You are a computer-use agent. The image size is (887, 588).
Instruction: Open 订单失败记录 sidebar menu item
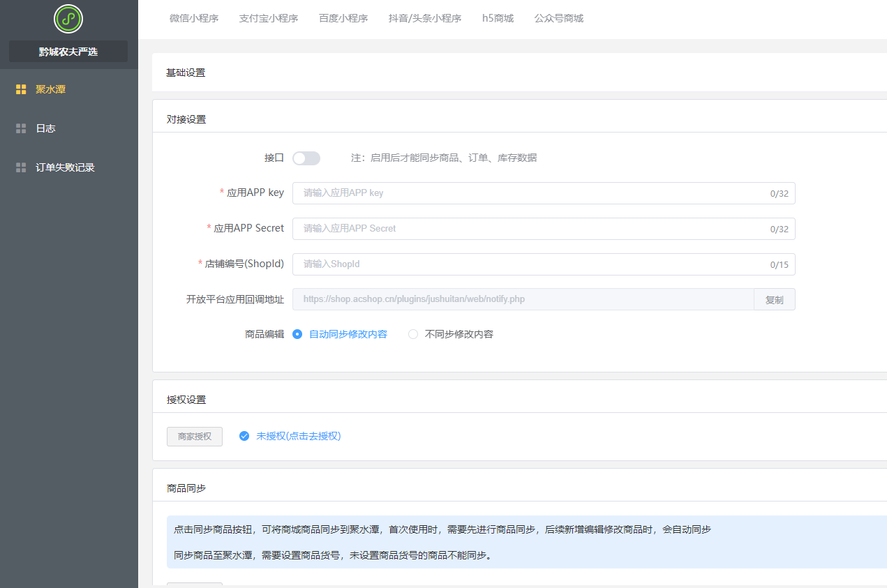click(x=69, y=167)
